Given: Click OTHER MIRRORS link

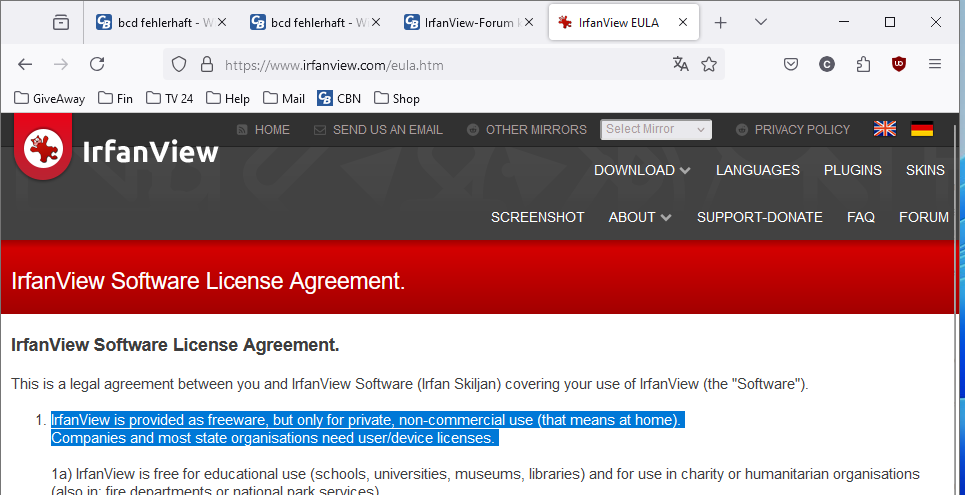Looking at the screenshot, I should coord(527,130).
